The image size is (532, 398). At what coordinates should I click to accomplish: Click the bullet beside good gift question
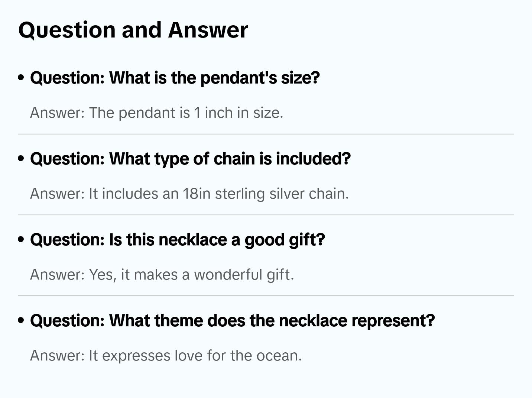(21, 239)
